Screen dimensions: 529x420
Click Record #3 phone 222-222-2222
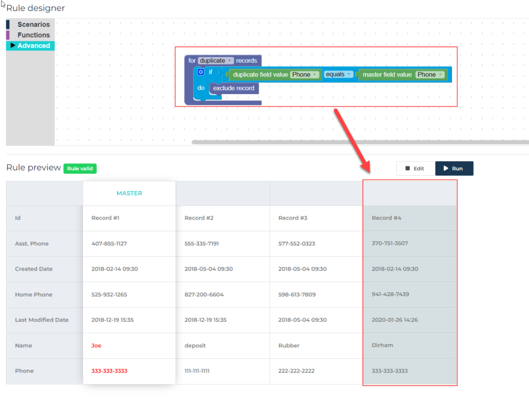click(x=296, y=371)
